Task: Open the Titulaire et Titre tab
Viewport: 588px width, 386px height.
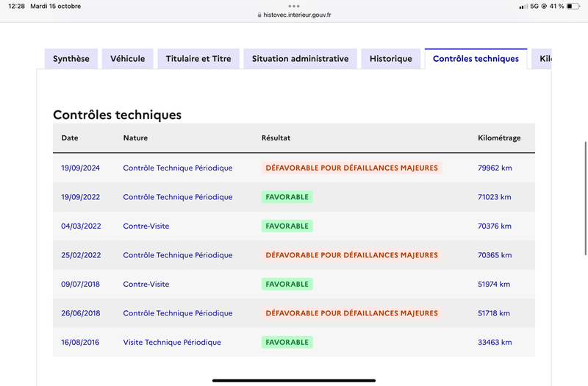Action: 198,59
